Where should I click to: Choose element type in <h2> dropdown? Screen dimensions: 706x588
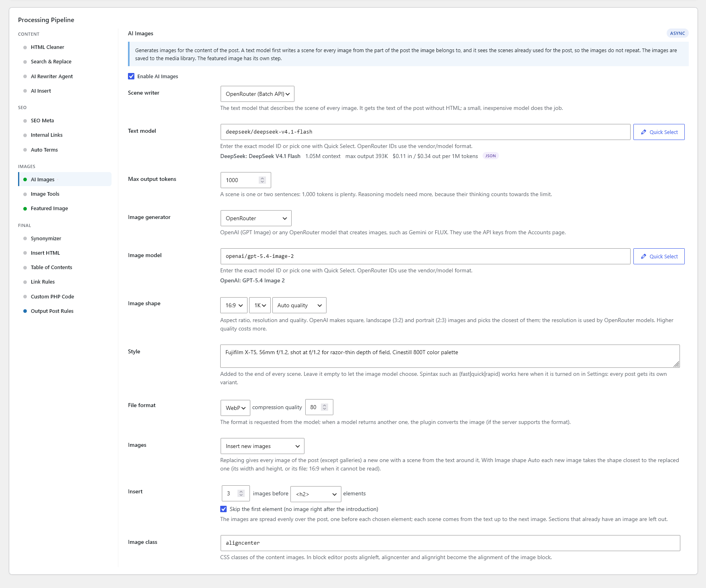[x=316, y=494]
